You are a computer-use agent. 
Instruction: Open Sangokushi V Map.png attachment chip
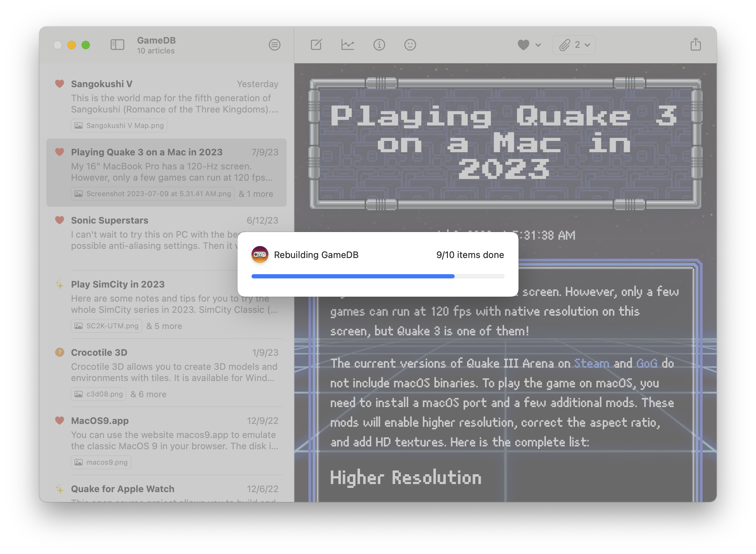[119, 125]
